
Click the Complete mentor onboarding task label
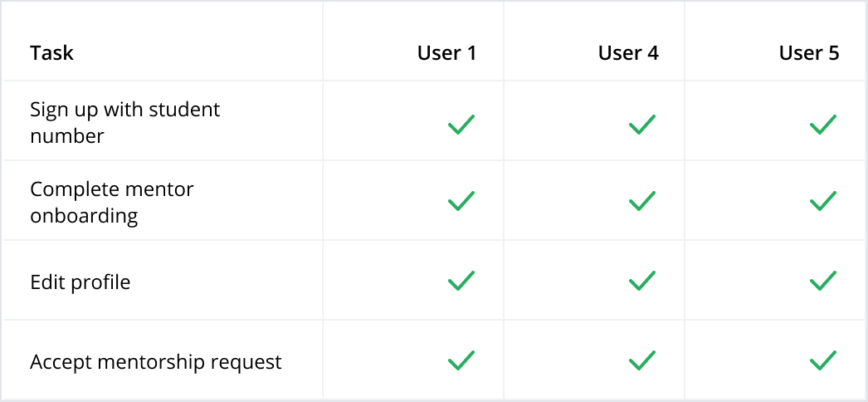112,202
